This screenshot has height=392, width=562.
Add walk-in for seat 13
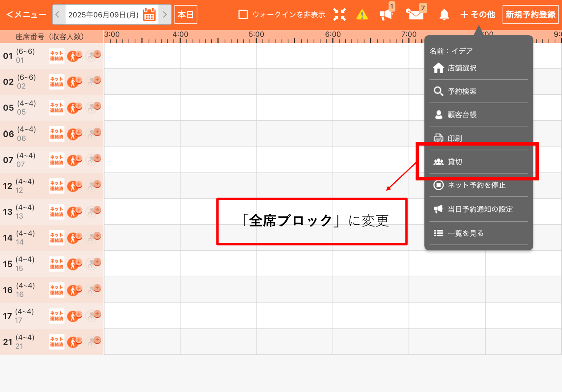tap(75, 212)
